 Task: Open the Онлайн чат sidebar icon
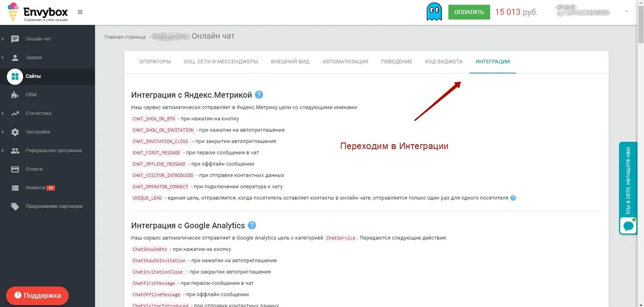click(15, 39)
